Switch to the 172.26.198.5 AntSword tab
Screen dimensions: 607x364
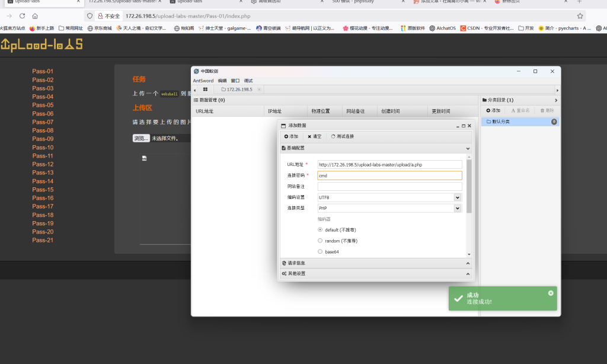tap(237, 90)
